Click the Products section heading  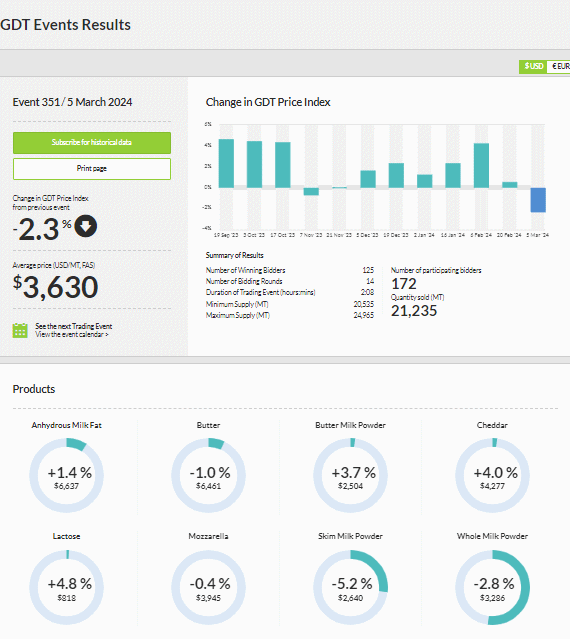coord(34,389)
